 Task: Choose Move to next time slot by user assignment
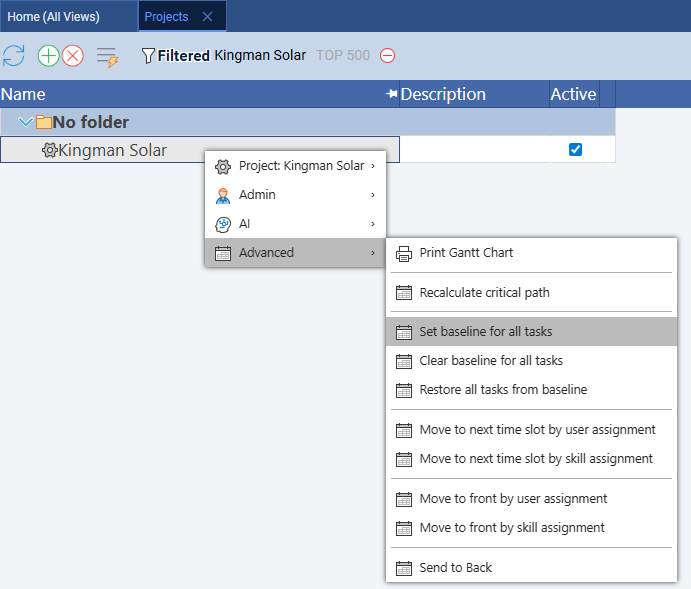531,430
